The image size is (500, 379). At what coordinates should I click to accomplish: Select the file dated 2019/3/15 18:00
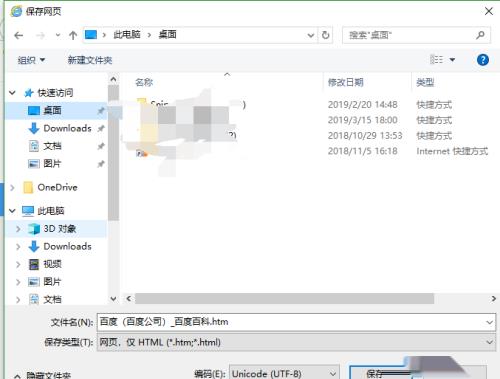tap(312, 120)
